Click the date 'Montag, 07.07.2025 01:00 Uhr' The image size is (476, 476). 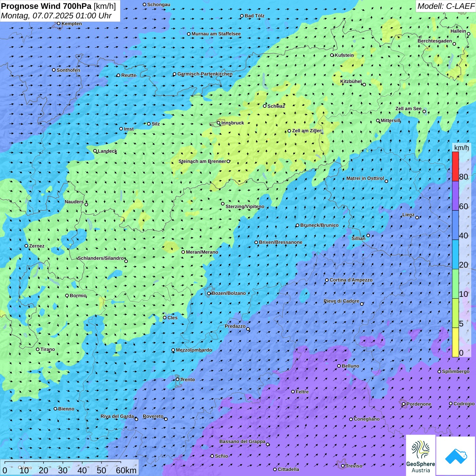pos(56,16)
